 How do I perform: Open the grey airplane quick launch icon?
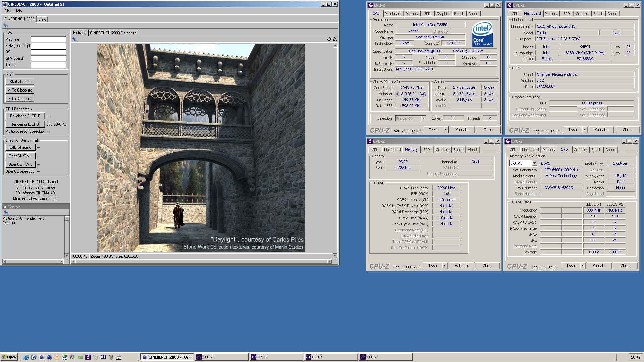click(x=96, y=357)
